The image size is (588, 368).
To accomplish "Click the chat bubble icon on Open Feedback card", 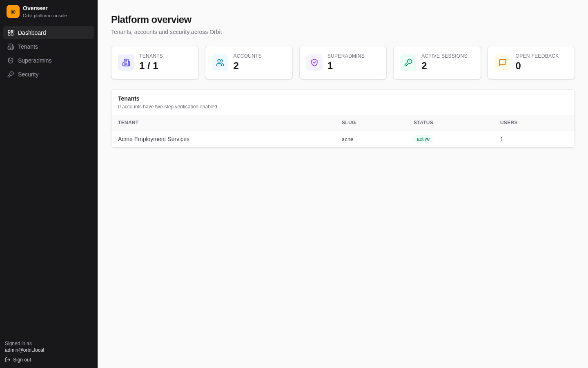I will (503, 63).
